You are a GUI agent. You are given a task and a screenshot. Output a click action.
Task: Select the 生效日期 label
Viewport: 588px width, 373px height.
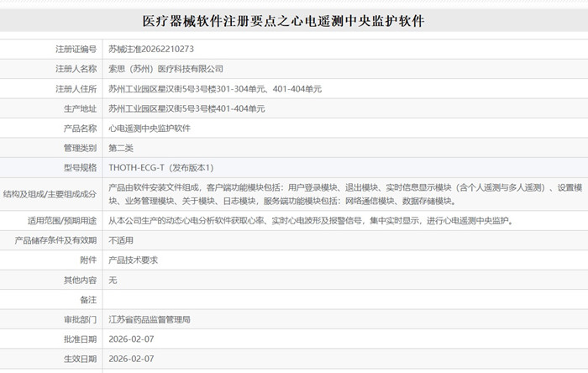81,359
